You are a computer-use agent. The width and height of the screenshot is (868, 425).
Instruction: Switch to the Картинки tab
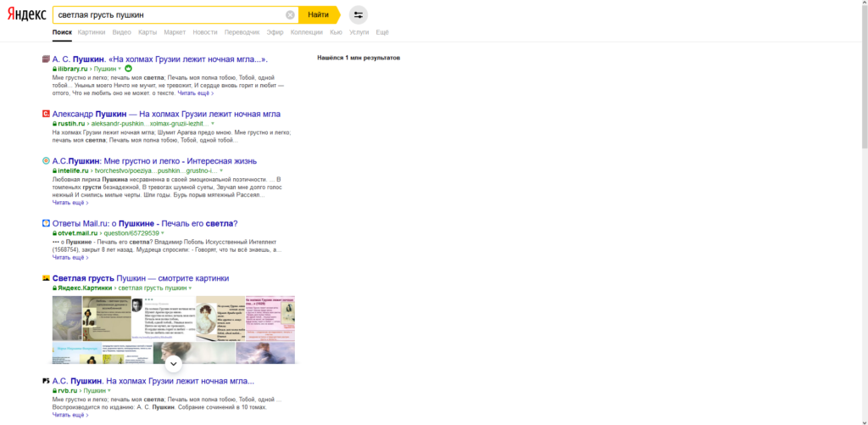[x=92, y=32]
